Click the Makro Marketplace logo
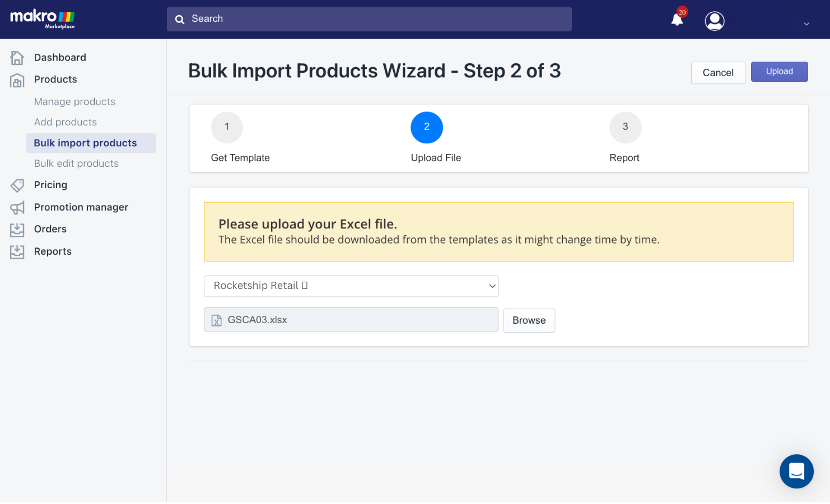This screenshot has height=504, width=830. coord(43,18)
